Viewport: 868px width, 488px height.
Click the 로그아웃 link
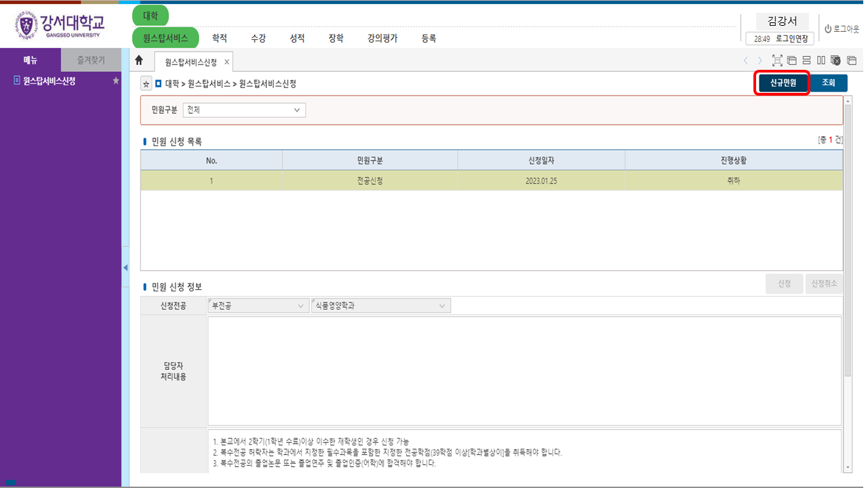(846, 29)
